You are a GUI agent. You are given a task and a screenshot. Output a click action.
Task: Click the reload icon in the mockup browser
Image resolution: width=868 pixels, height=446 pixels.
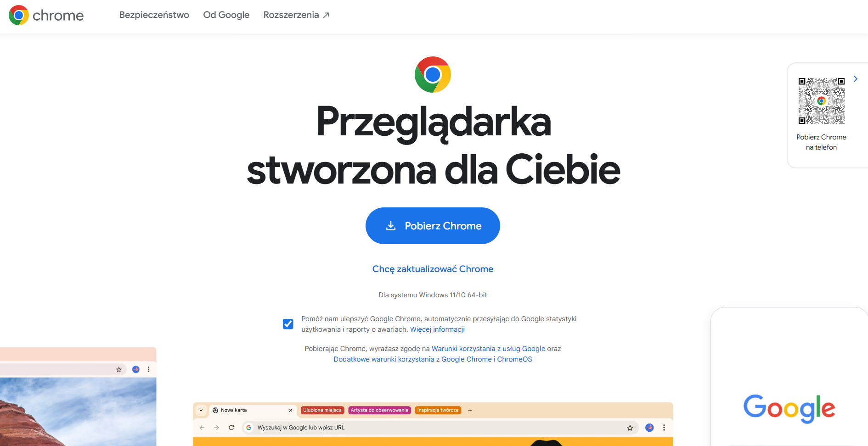tap(231, 428)
